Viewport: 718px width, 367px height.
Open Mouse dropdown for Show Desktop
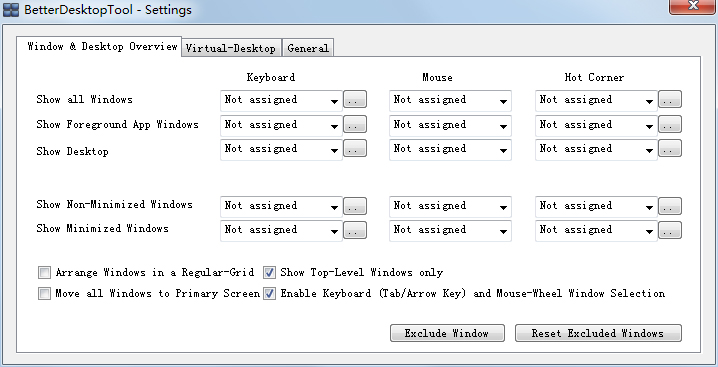coord(450,149)
